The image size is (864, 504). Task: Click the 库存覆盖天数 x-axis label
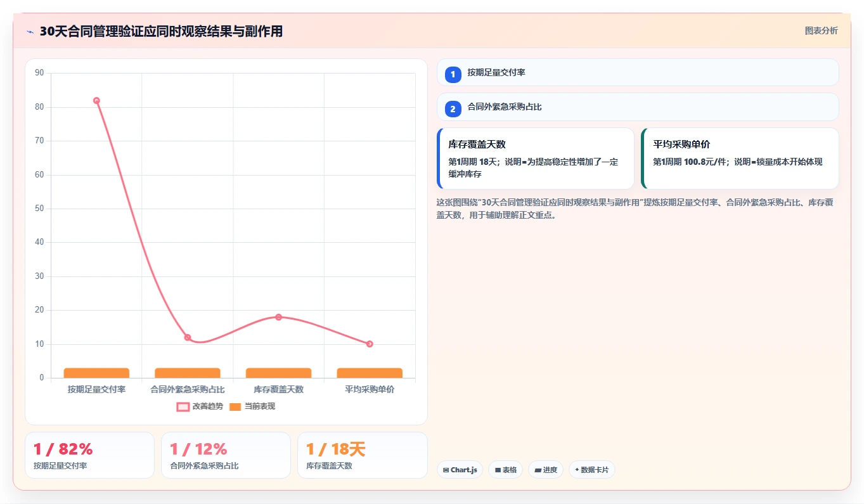coord(278,389)
